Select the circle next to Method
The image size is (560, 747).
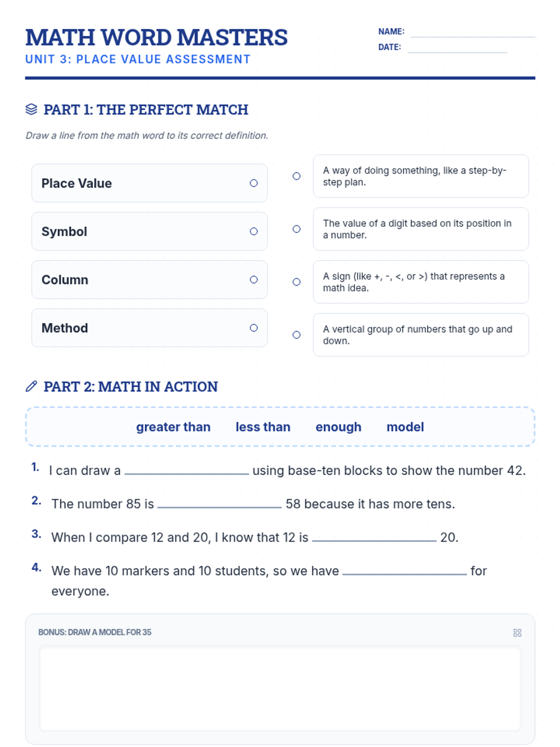pos(253,328)
